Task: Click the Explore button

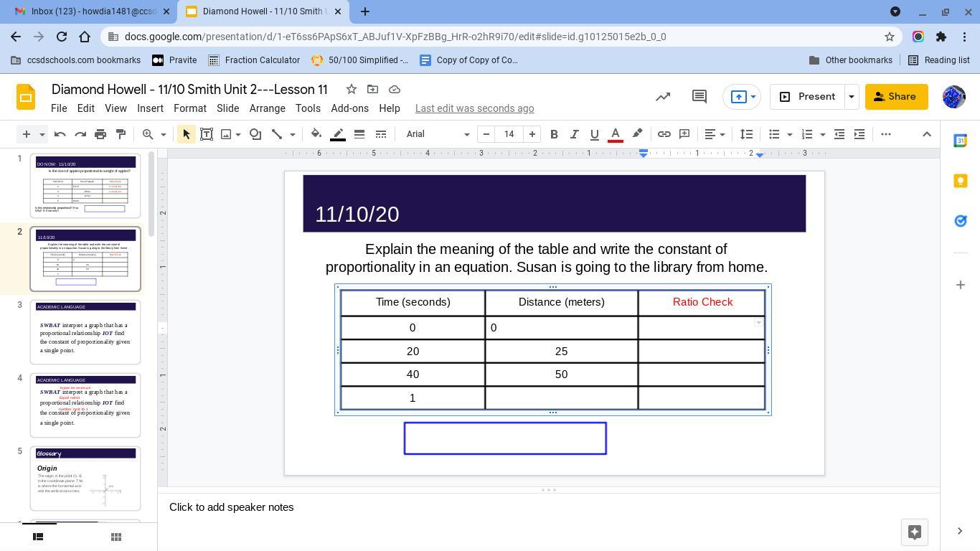Action: click(914, 532)
